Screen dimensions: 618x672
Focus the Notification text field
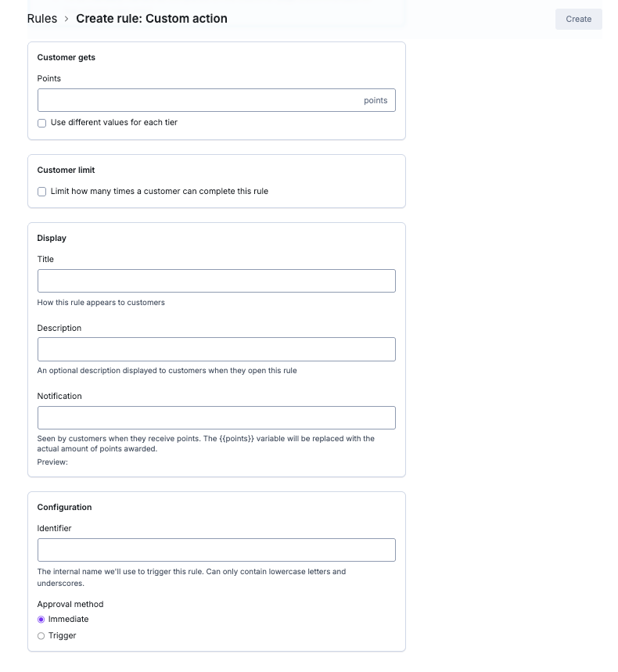click(x=216, y=418)
